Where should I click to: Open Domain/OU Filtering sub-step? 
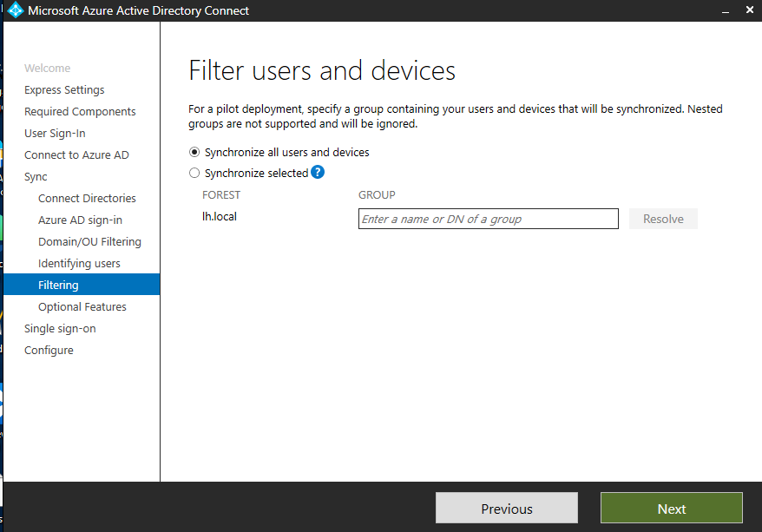pyautogui.click(x=89, y=241)
